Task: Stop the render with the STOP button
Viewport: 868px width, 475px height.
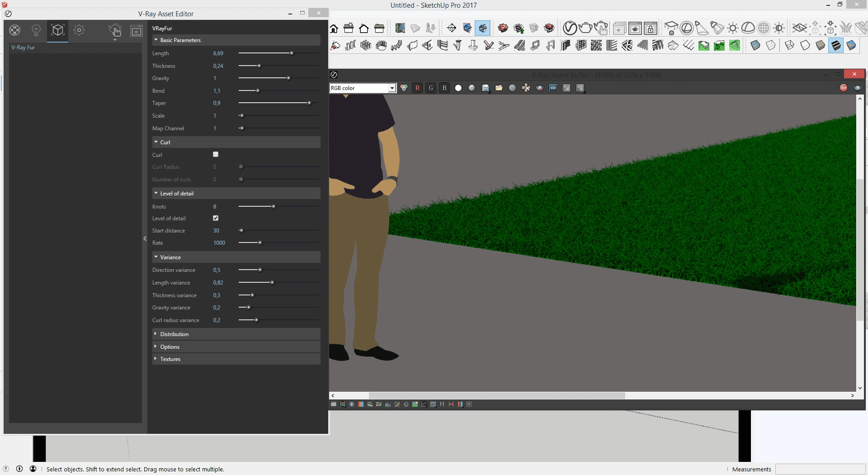Action: (844, 88)
